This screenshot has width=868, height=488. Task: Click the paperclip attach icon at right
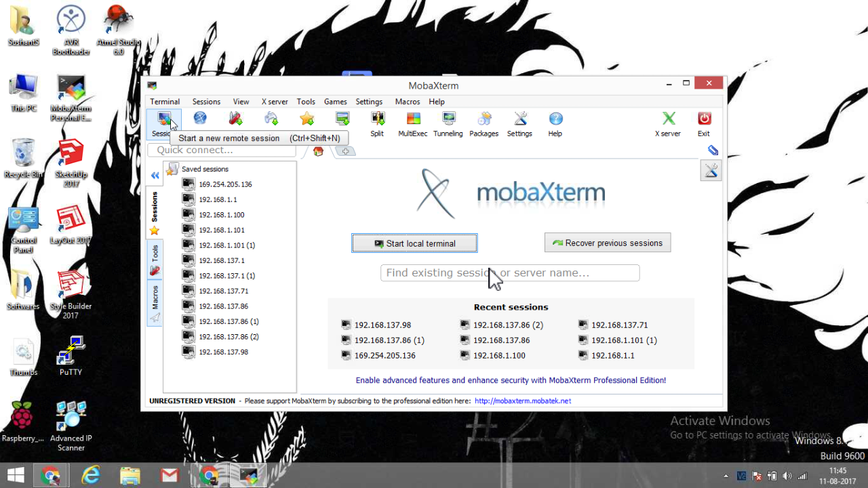(713, 150)
